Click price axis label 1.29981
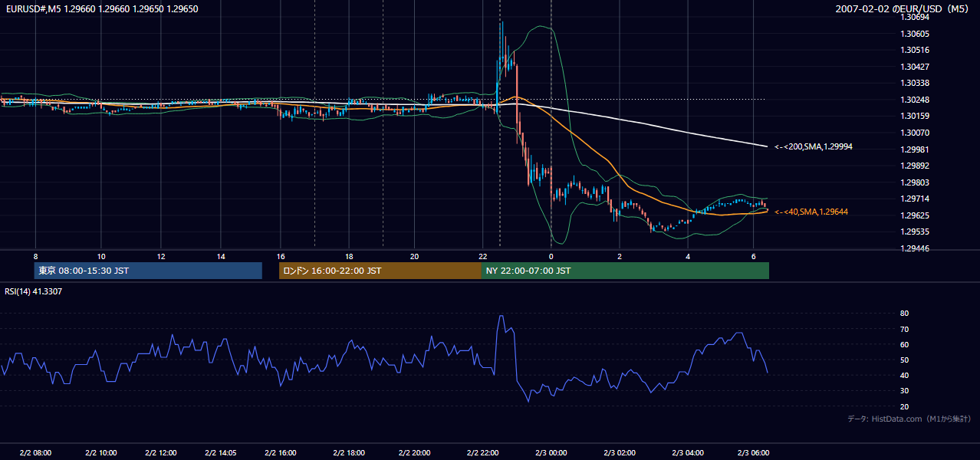Screen dimensions: 980x460 (916, 149)
